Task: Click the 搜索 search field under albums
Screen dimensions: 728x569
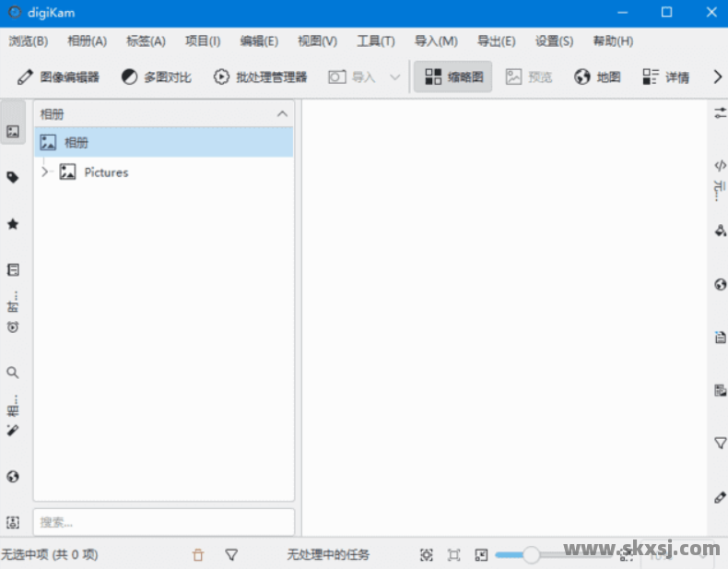Action: click(164, 522)
